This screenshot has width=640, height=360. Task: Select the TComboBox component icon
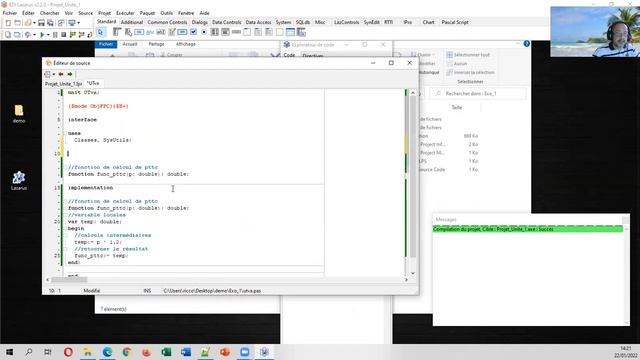[225, 32]
